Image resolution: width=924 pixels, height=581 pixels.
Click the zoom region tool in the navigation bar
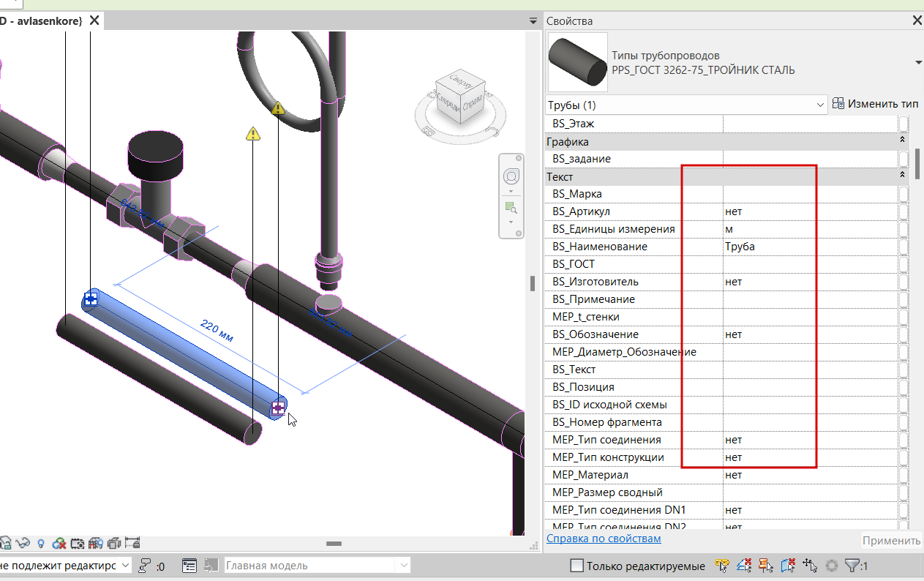coord(511,209)
